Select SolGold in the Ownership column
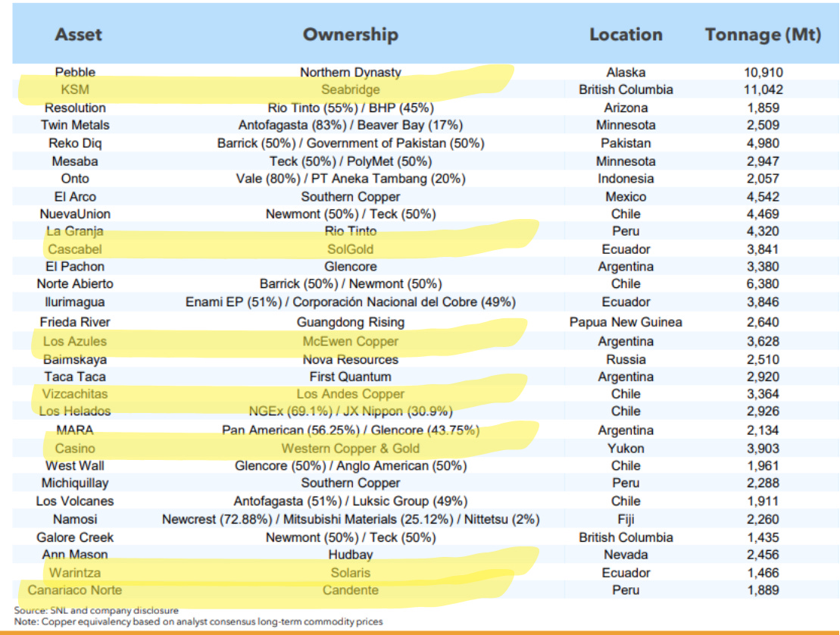Screen dimensions: 840x635 (351, 249)
